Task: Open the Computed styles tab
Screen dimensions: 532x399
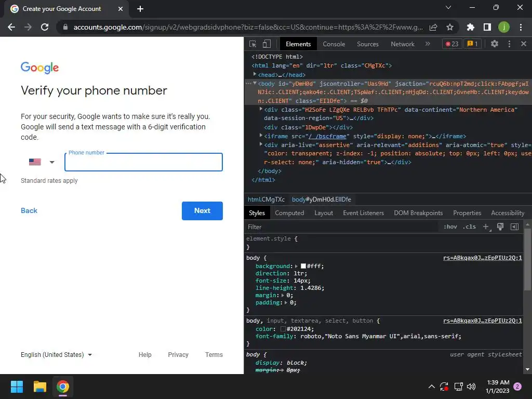Action: 289,212
